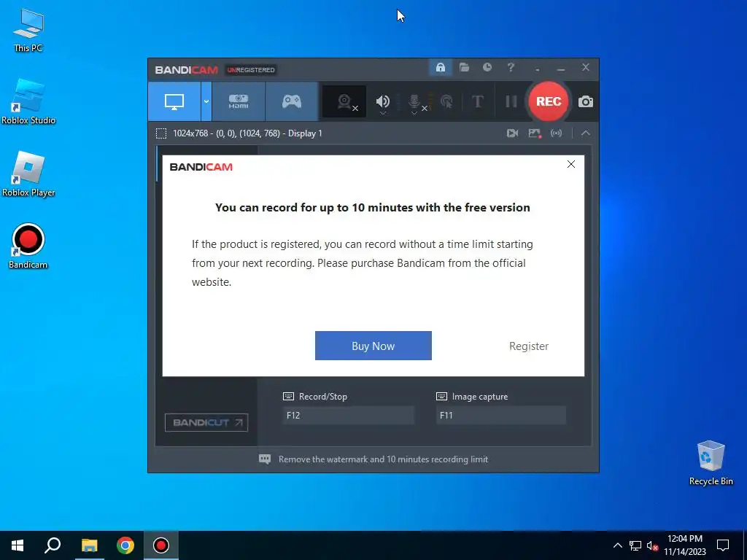Toggle mouse click effects icon
This screenshot has width=747, height=560.
[446, 101]
